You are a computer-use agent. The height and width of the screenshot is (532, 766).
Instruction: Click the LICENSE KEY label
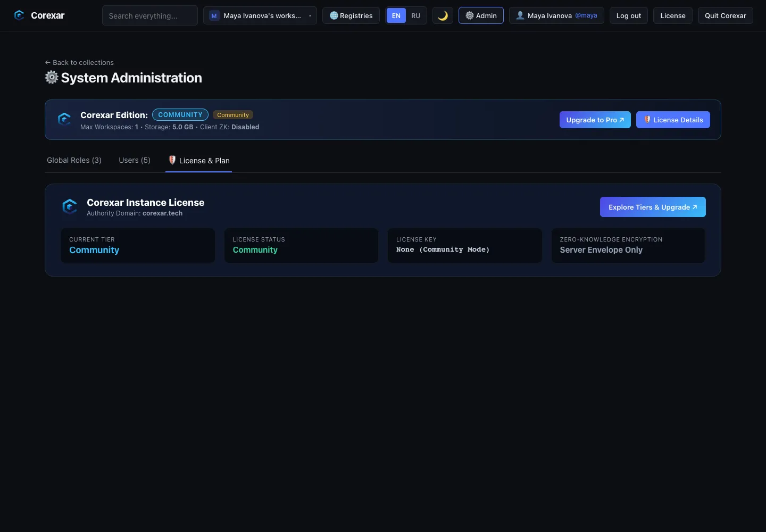[x=417, y=239]
